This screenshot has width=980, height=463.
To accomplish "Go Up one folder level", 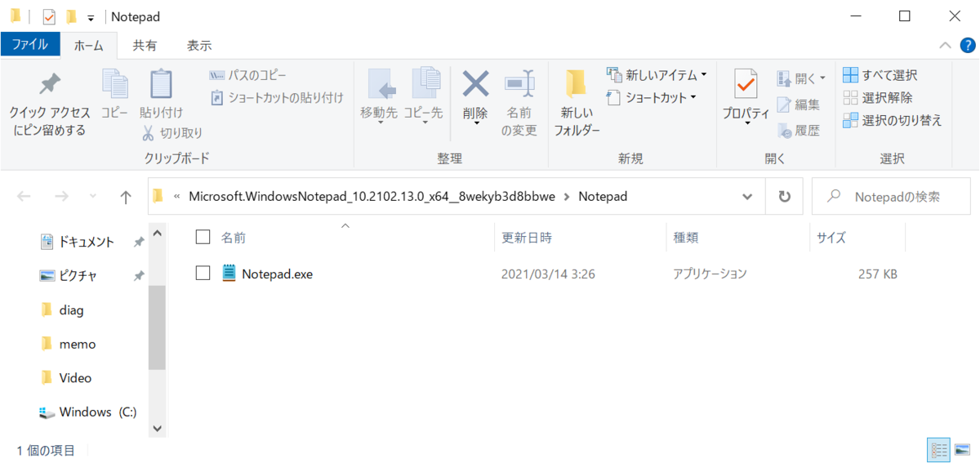I will pos(125,197).
